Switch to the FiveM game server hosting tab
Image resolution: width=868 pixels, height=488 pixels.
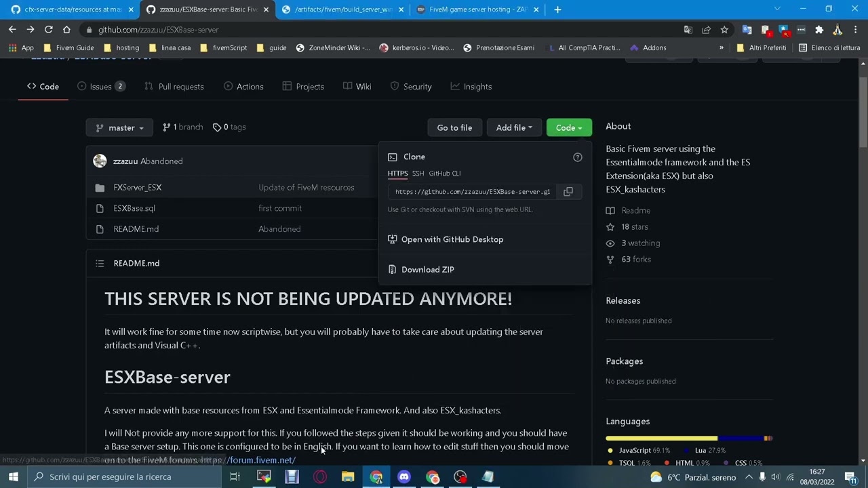478,9
